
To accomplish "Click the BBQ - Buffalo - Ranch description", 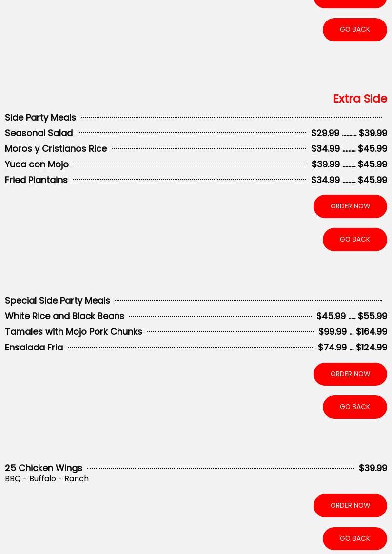I will pyautogui.click(x=47, y=478).
